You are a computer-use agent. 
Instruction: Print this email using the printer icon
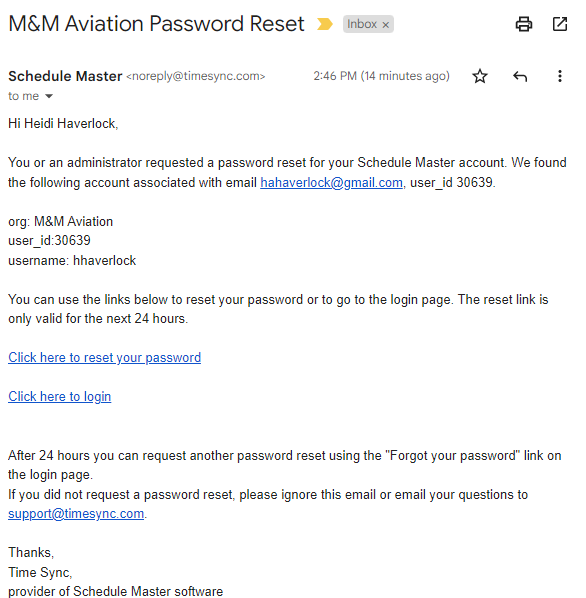[x=523, y=24]
